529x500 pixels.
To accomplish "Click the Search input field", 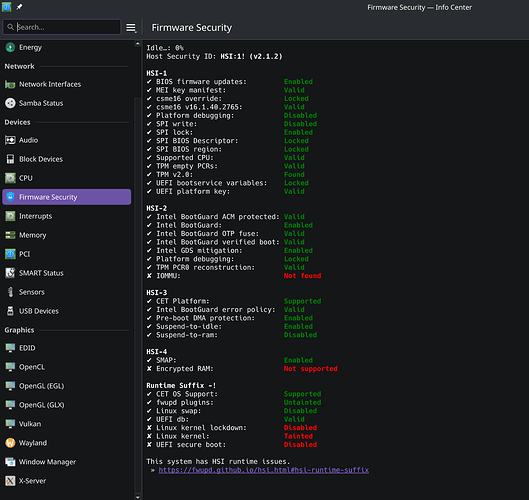I will 62,27.
